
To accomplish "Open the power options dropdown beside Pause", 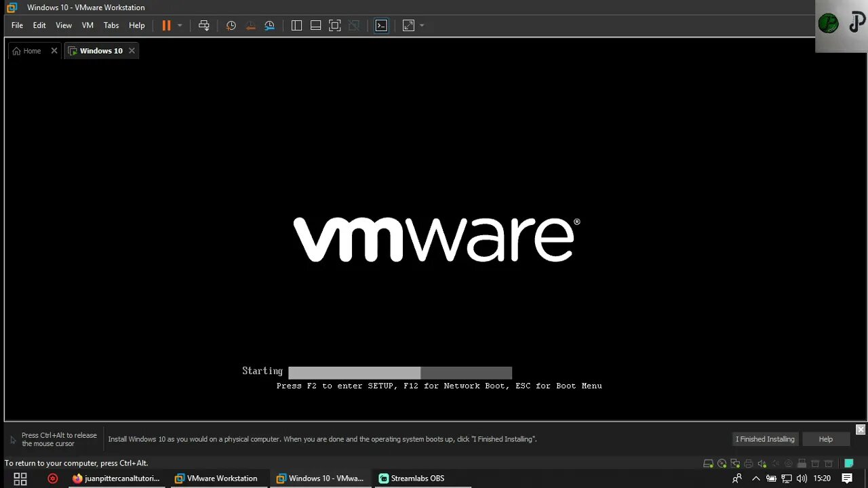I will (180, 25).
